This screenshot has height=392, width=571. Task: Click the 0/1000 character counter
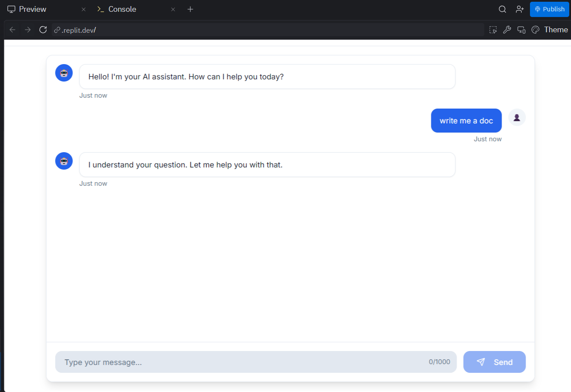[x=439, y=361]
